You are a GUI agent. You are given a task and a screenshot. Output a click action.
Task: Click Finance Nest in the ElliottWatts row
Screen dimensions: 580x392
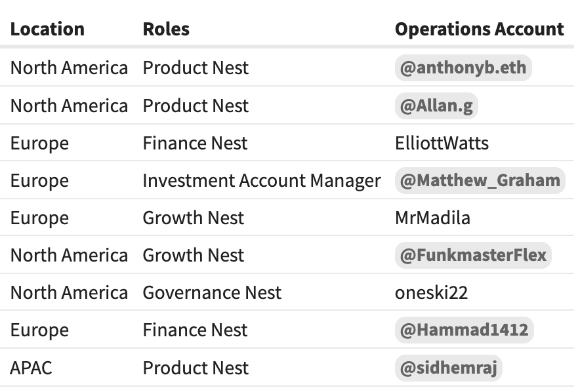coord(195,143)
